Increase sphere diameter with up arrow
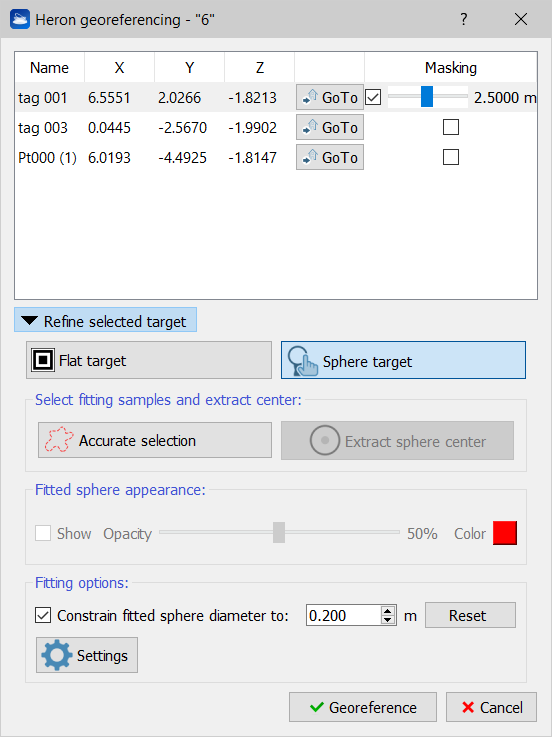 [x=388, y=611]
